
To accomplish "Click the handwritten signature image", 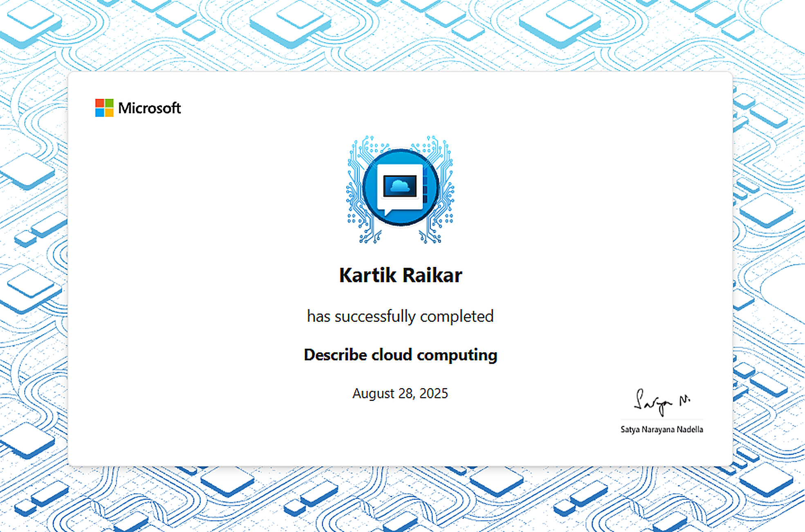I will coord(662,402).
